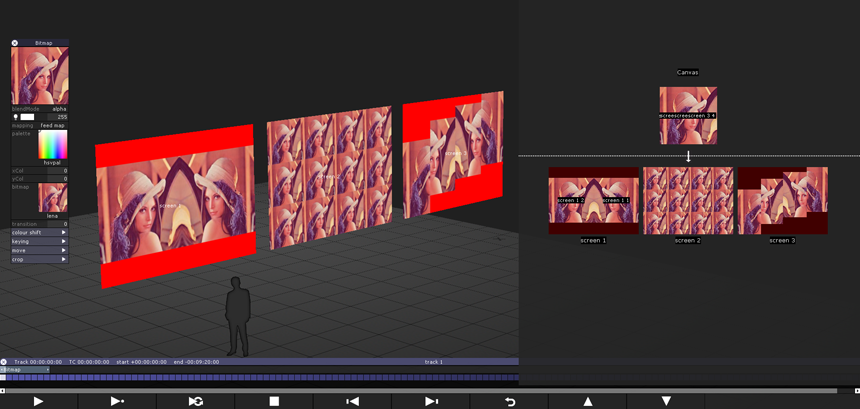Select the right stepped 3D screen
Viewport: 860px width, 409px height.
pos(453,154)
